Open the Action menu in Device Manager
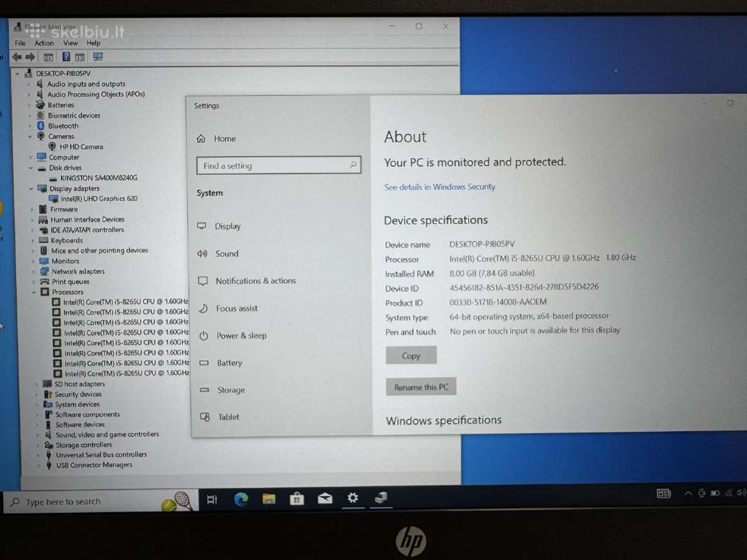This screenshot has height=560, width=747. pyautogui.click(x=44, y=43)
